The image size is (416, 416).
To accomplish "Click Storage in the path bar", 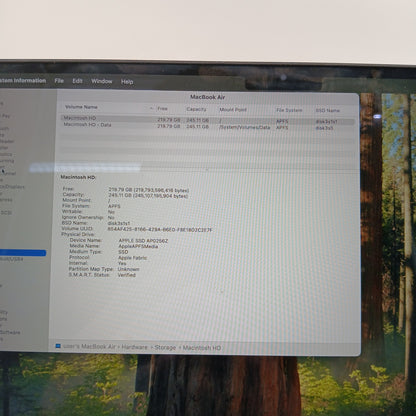I will (x=165, y=347).
